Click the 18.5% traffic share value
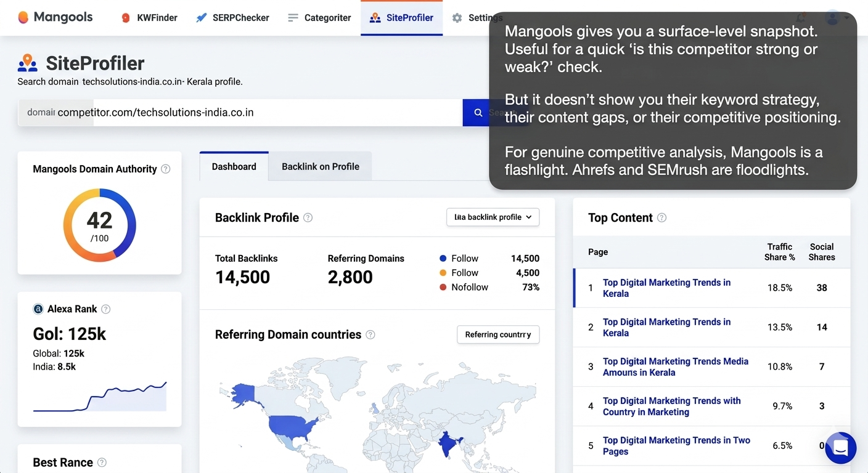 point(779,288)
